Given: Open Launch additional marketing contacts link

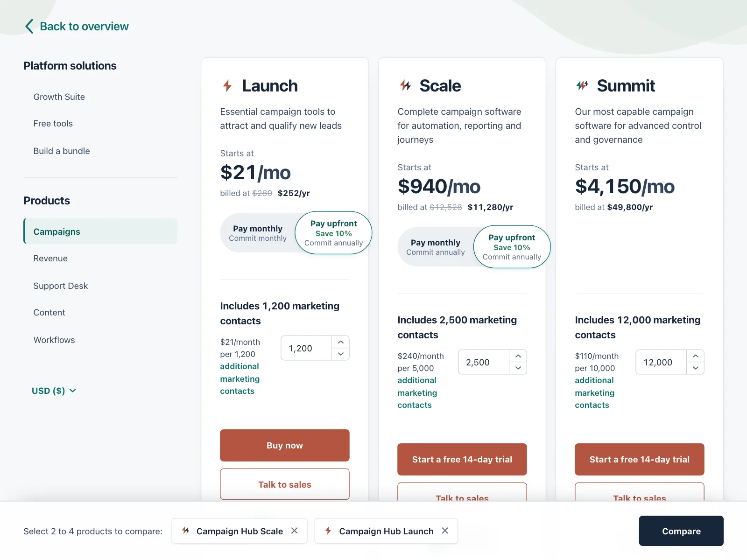Looking at the screenshot, I should (240, 379).
